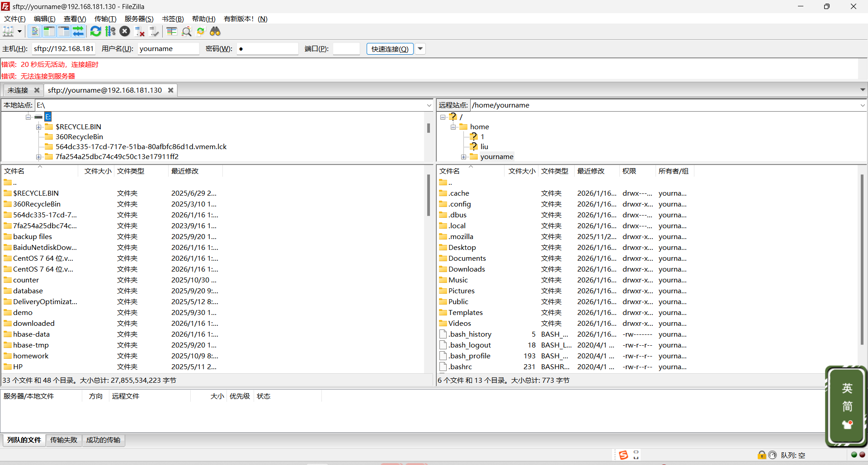Screen dimensions: 868x465
Task: Disconnect from the current server icon
Action: (x=140, y=31)
